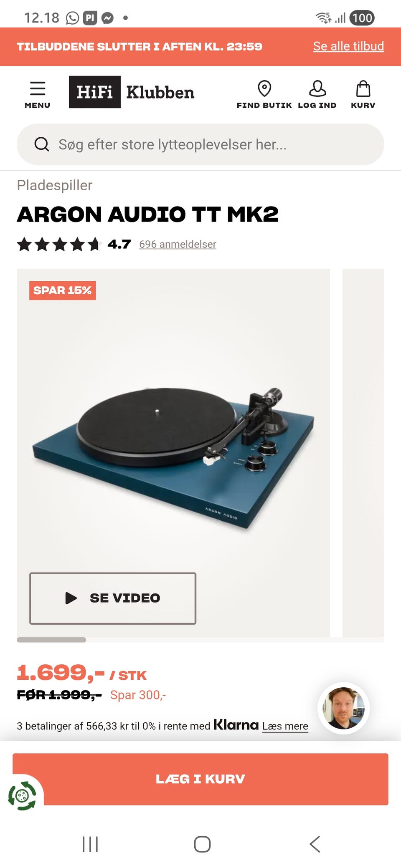The width and height of the screenshot is (401, 868).
Task: Tap the green cookie settings icon
Action: point(22,796)
